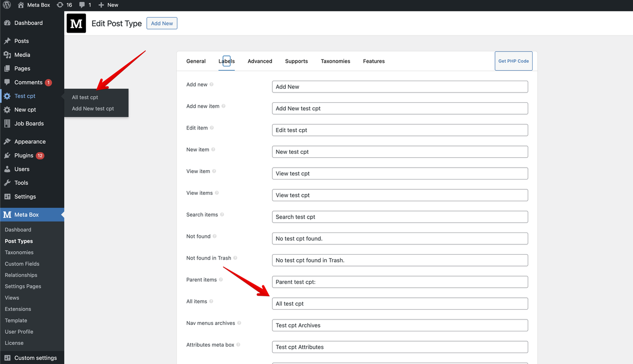The width and height of the screenshot is (633, 364).
Task: Click help icon beside New item
Action: (213, 150)
